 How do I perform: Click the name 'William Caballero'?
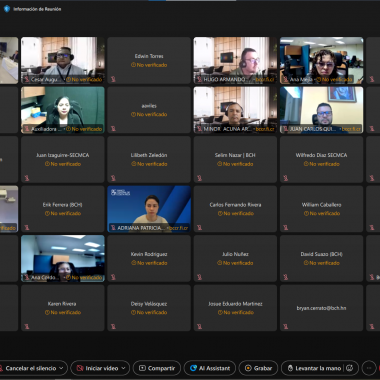[x=321, y=205]
